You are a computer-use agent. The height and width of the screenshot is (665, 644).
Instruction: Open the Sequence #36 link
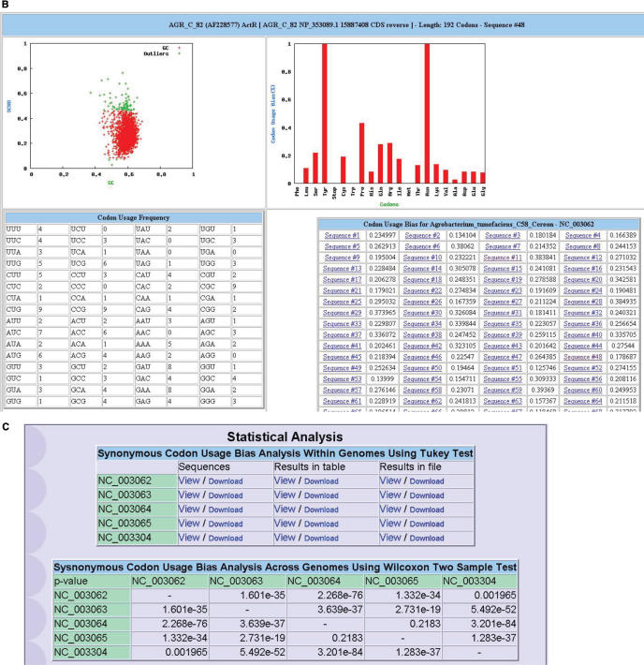[583, 323]
